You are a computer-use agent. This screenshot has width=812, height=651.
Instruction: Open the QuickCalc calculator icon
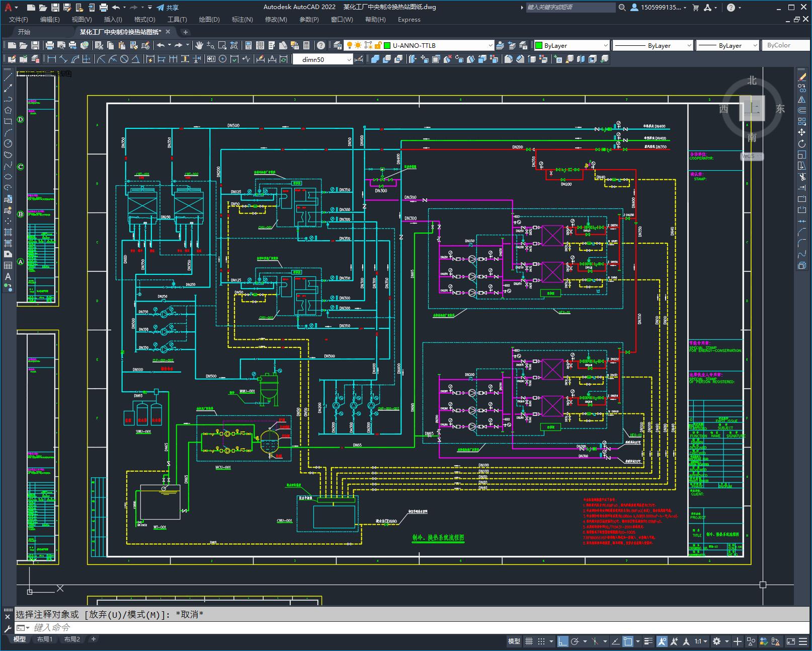tap(306, 45)
